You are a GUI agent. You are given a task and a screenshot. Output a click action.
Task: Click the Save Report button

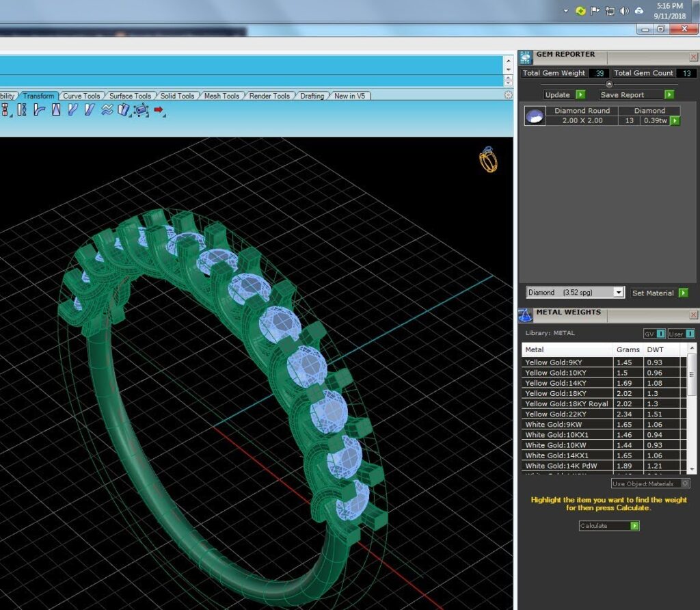(636, 94)
